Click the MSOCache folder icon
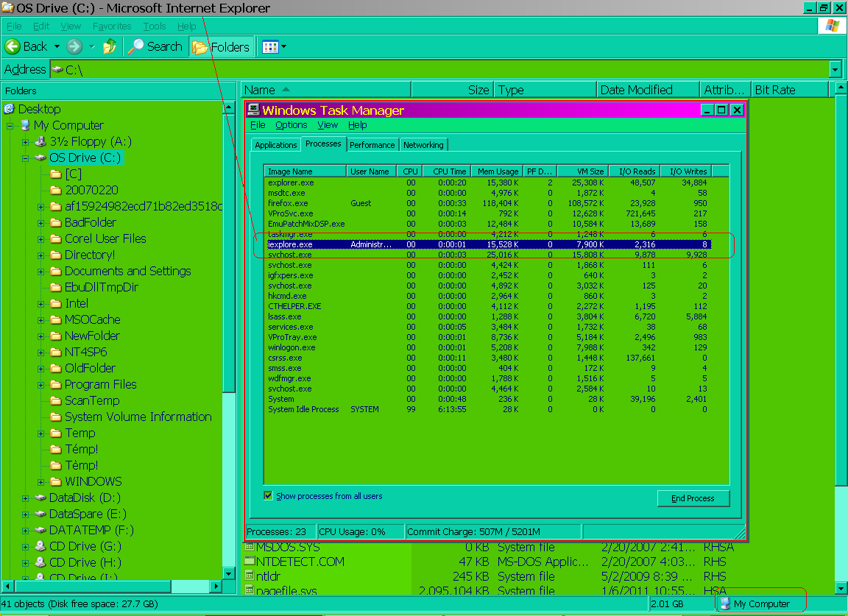Image resolution: width=848 pixels, height=616 pixels. [x=56, y=319]
